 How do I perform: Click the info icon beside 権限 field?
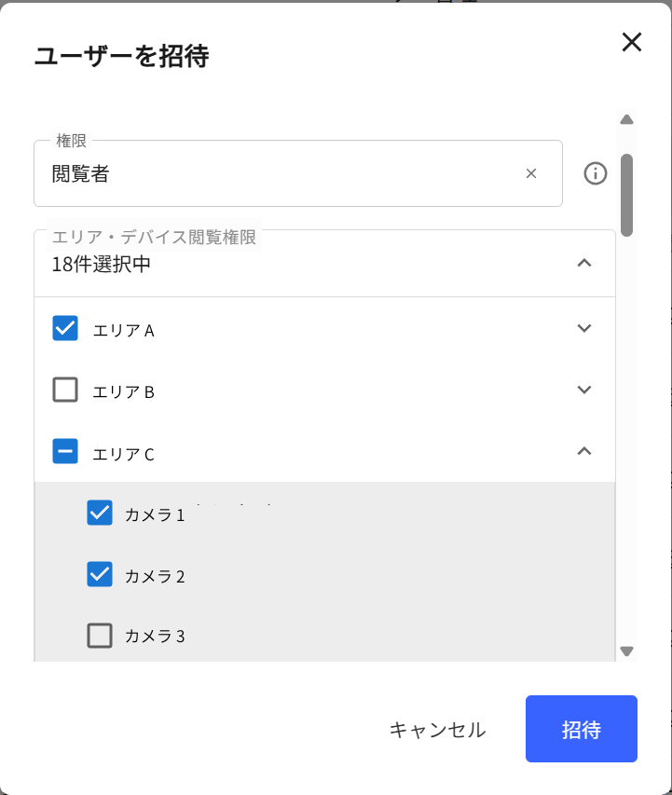595,173
